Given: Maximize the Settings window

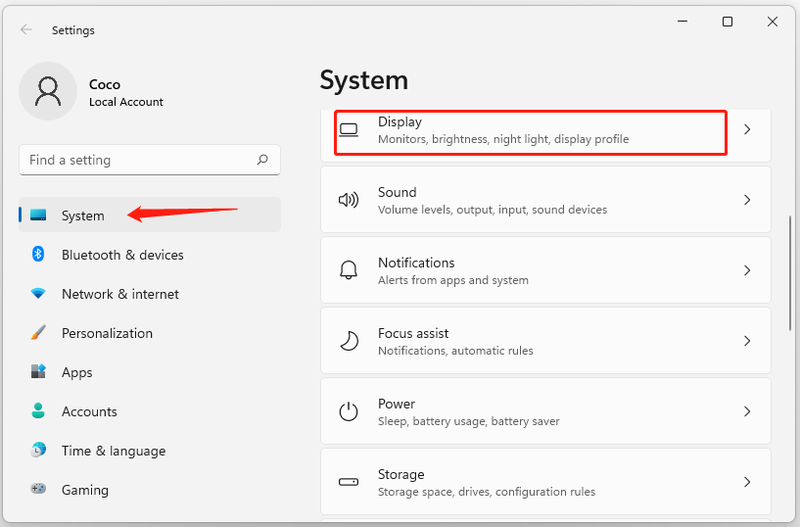Looking at the screenshot, I should (728, 21).
